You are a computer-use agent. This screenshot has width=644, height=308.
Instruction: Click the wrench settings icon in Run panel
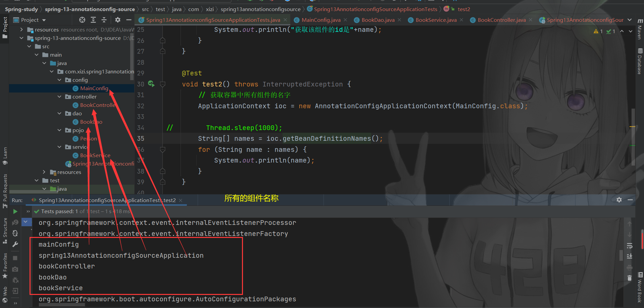[15, 244]
